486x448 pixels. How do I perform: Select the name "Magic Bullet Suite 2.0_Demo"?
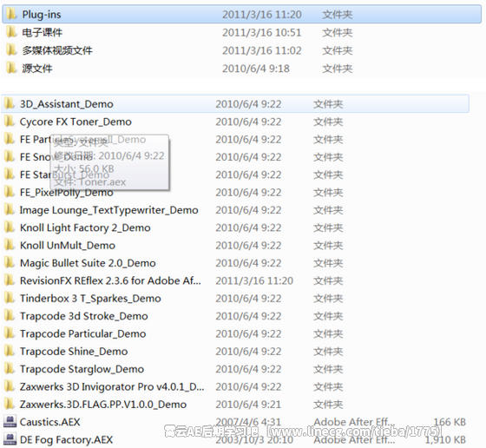pyautogui.click(x=88, y=263)
